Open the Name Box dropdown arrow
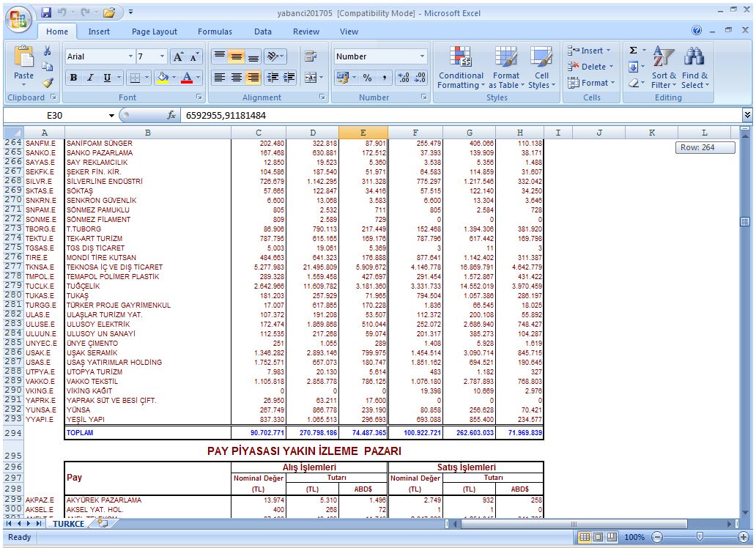 (111, 116)
